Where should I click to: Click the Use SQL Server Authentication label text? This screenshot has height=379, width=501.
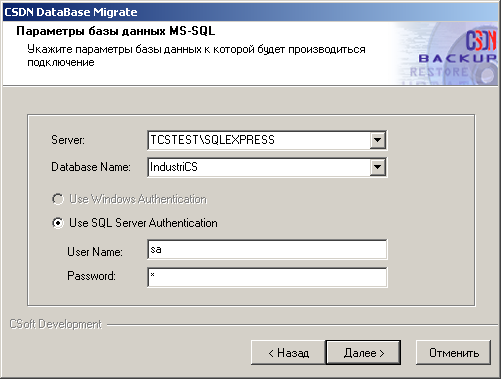point(143,223)
